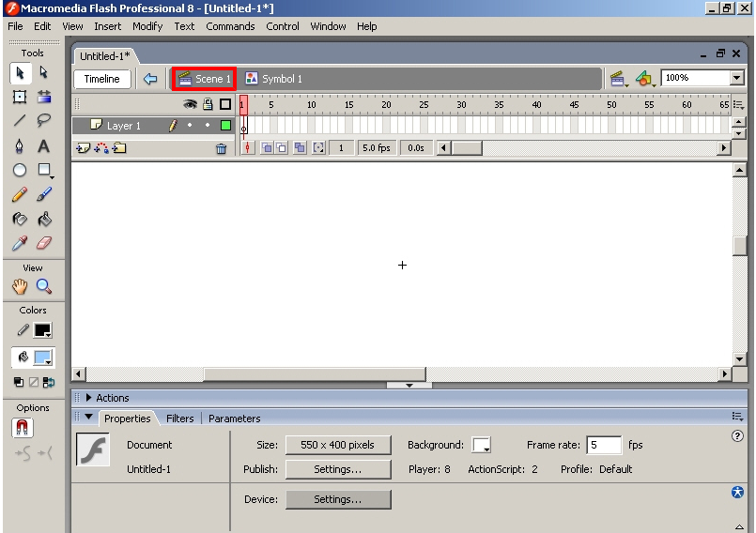Switch to the Filters tab
The width and height of the screenshot is (756, 533).
click(179, 419)
